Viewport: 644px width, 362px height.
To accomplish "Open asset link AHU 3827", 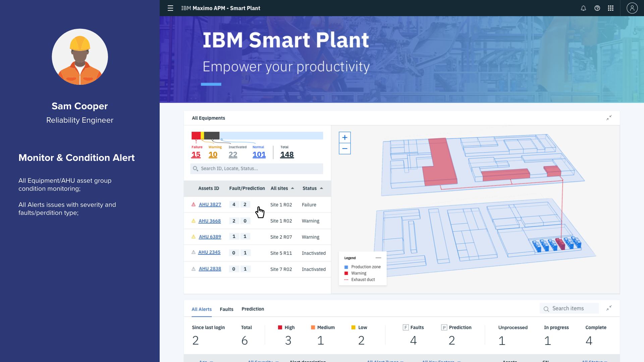I will (210, 204).
